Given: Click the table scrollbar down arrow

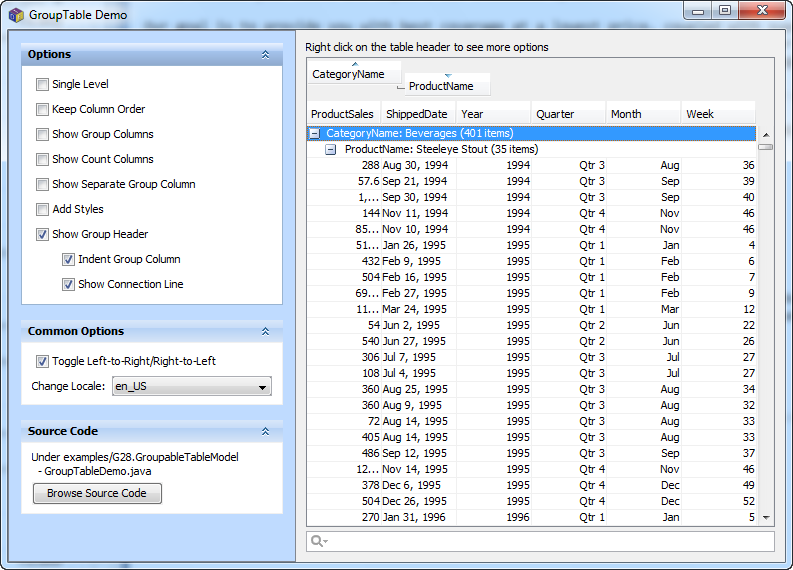Looking at the screenshot, I should pyautogui.click(x=766, y=517).
